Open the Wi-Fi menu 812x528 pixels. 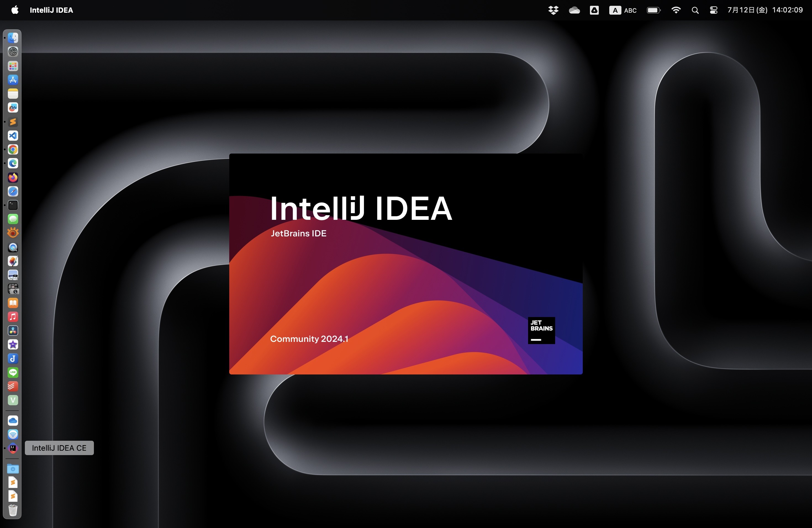coord(676,10)
